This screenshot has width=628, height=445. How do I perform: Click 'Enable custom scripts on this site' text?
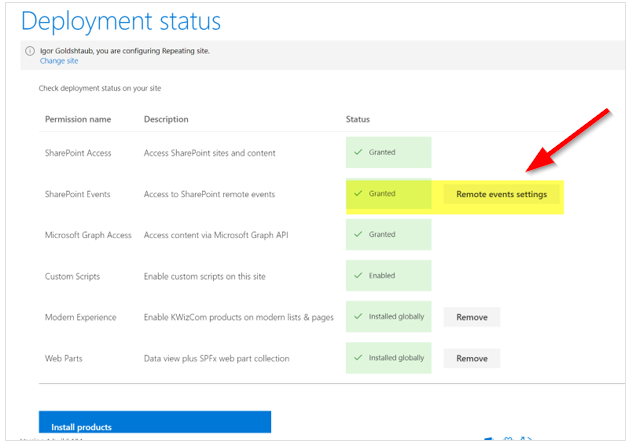click(205, 276)
